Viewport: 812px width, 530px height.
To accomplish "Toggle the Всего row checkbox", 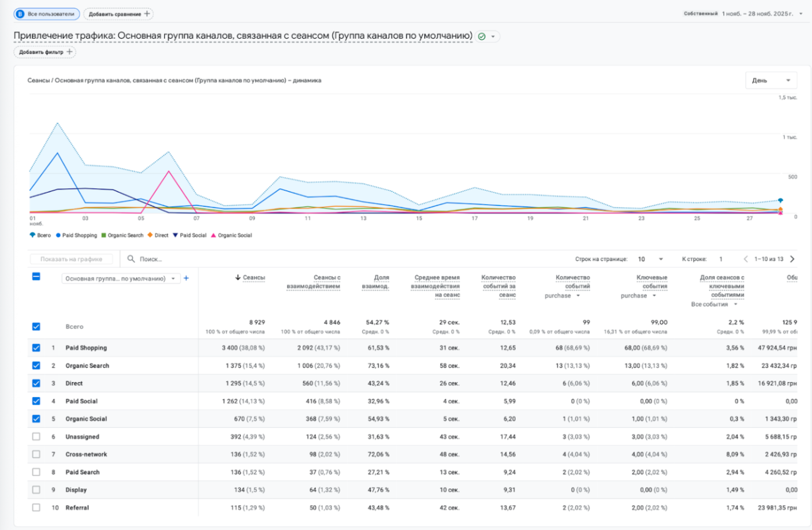I will coord(36,327).
